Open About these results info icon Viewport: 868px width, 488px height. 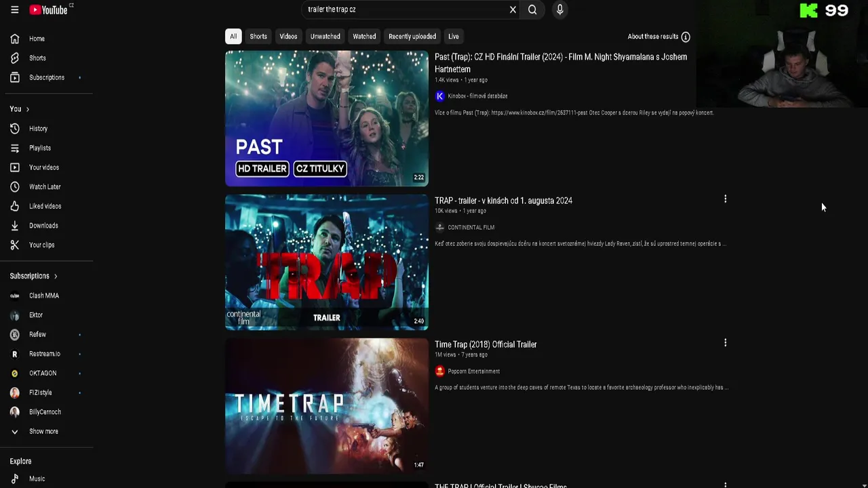click(686, 37)
